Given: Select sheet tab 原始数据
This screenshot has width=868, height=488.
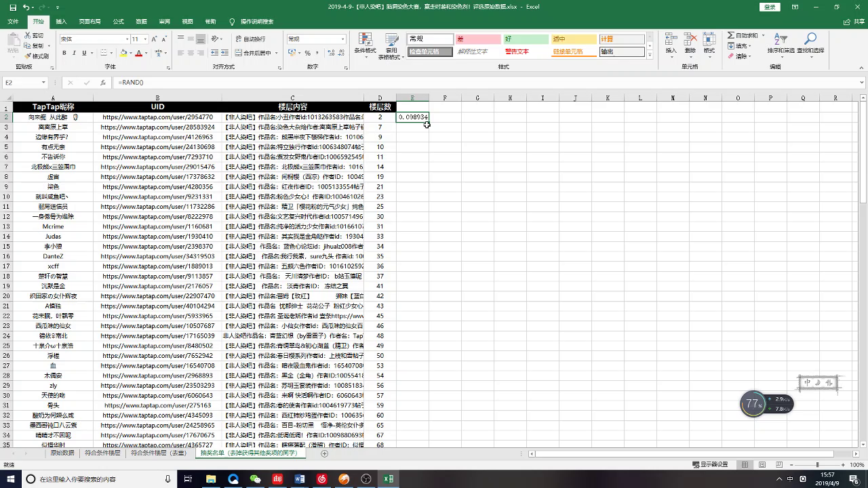Looking at the screenshot, I should click(x=62, y=453).
